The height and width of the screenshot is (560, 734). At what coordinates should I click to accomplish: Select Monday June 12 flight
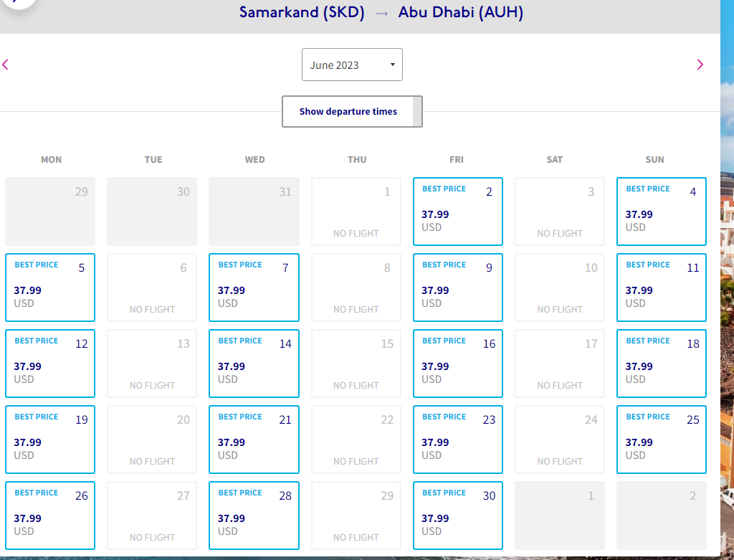(50, 364)
